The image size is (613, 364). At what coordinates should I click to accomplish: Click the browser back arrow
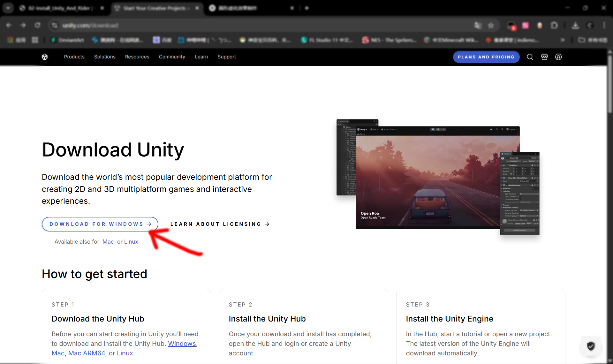pos(9,25)
